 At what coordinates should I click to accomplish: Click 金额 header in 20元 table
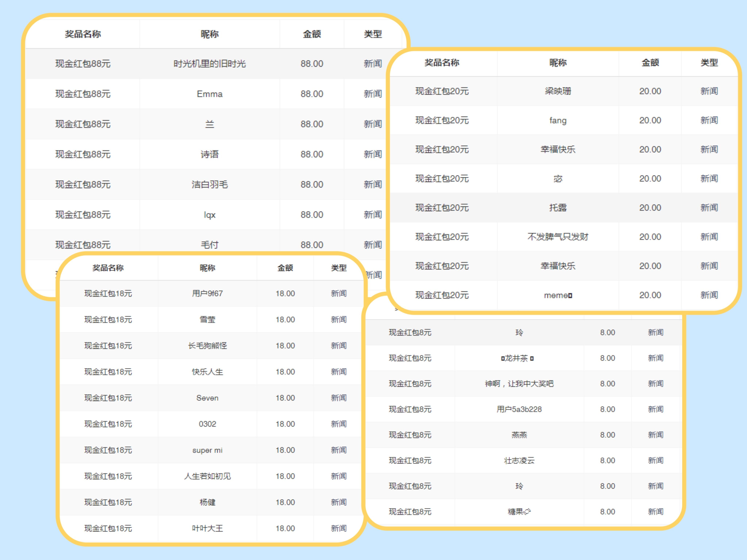[650, 63]
